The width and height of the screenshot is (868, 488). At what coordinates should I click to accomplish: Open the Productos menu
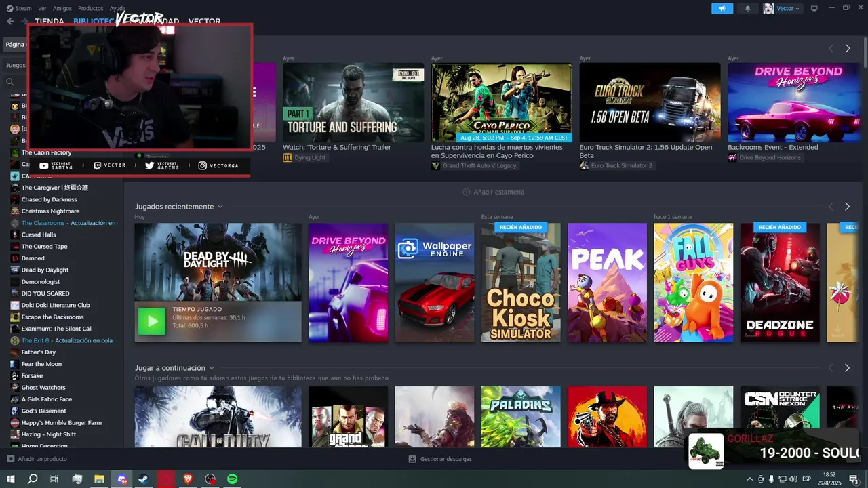[x=91, y=8]
